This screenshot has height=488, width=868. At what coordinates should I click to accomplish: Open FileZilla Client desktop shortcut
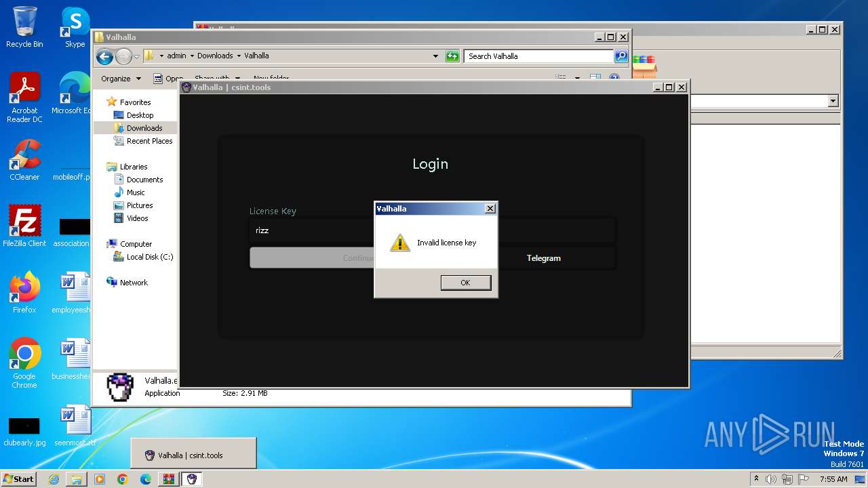tap(24, 226)
